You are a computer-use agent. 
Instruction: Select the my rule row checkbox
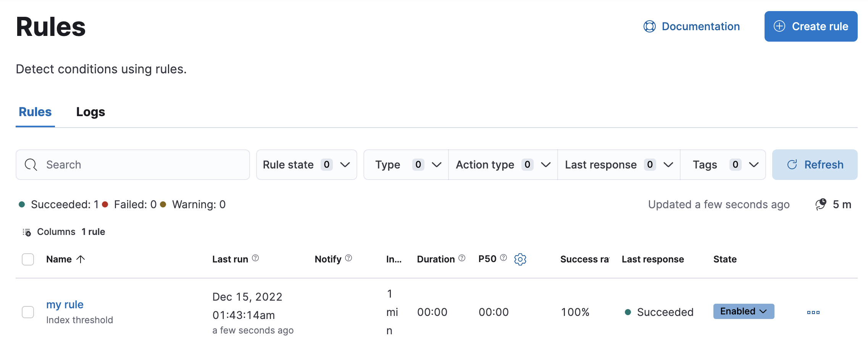pos(28,312)
